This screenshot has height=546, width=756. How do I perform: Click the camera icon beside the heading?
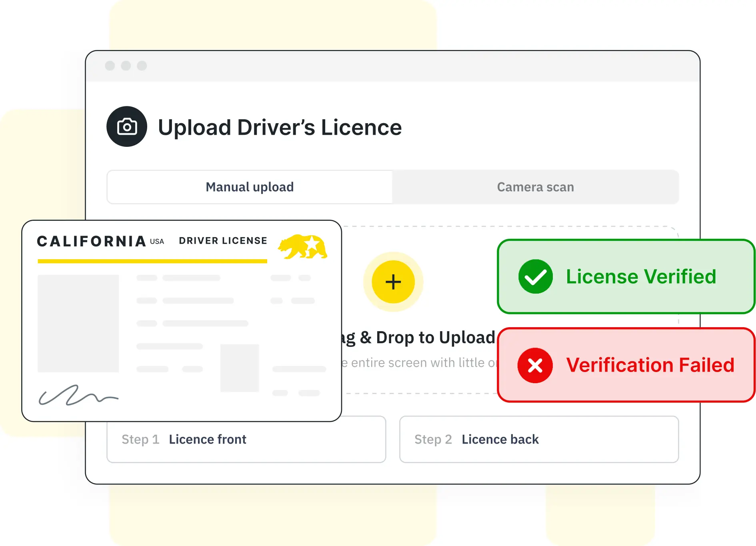pyautogui.click(x=126, y=127)
